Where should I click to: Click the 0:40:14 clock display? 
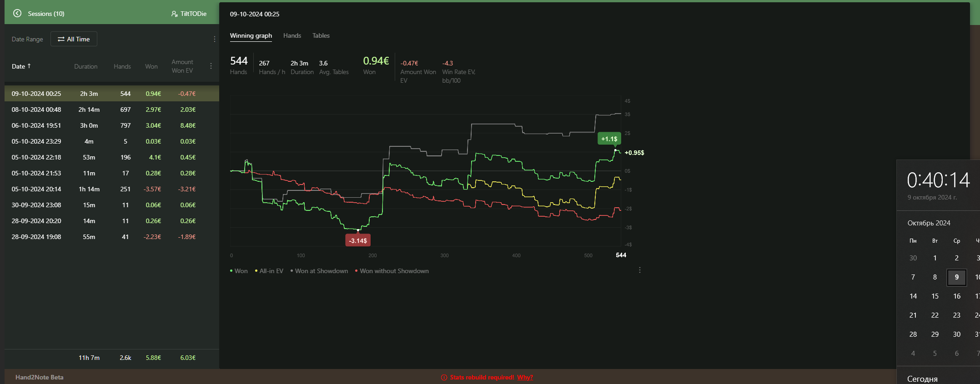[x=939, y=180]
